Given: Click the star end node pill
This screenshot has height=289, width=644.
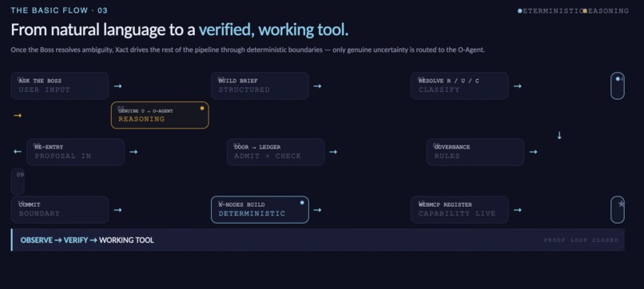Looking at the screenshot, I should click(618, 210).
